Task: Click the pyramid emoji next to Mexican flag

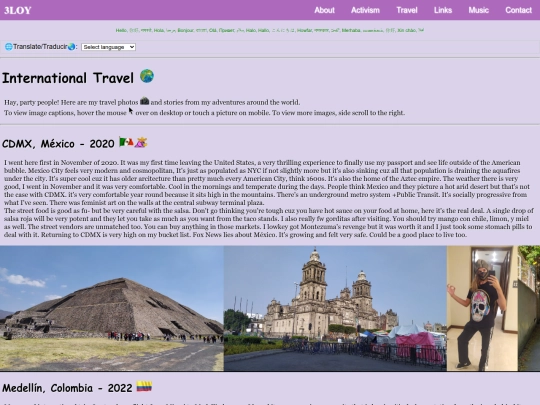Action: (141, 142)
